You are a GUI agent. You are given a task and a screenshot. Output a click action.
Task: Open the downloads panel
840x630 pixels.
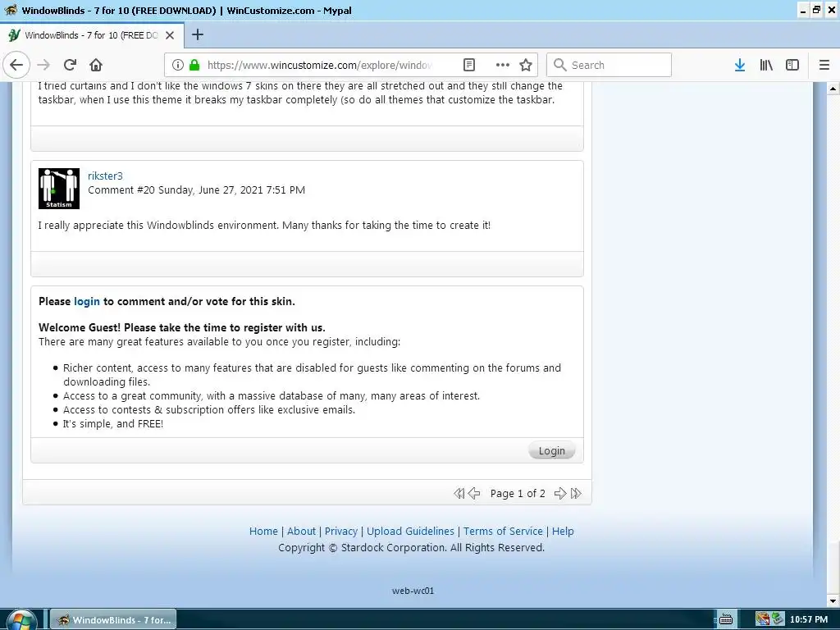point(740,65)
